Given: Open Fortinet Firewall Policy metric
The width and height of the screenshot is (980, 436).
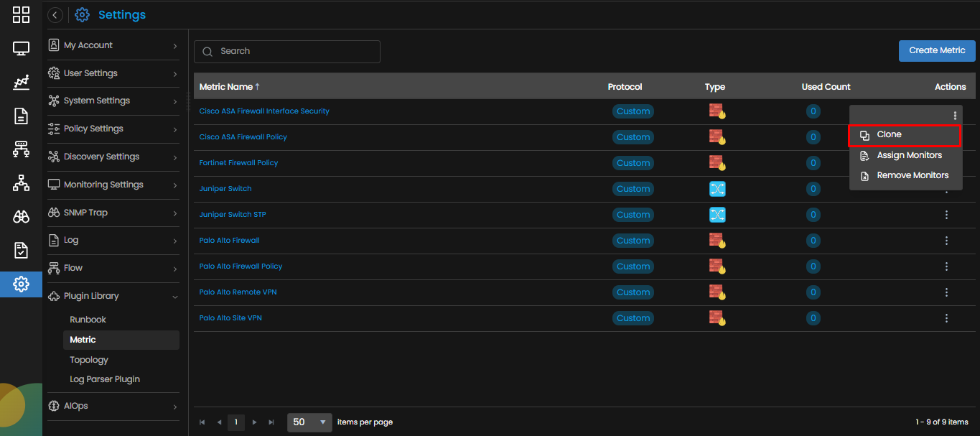Looking at the screenshot, I should 238,163.
